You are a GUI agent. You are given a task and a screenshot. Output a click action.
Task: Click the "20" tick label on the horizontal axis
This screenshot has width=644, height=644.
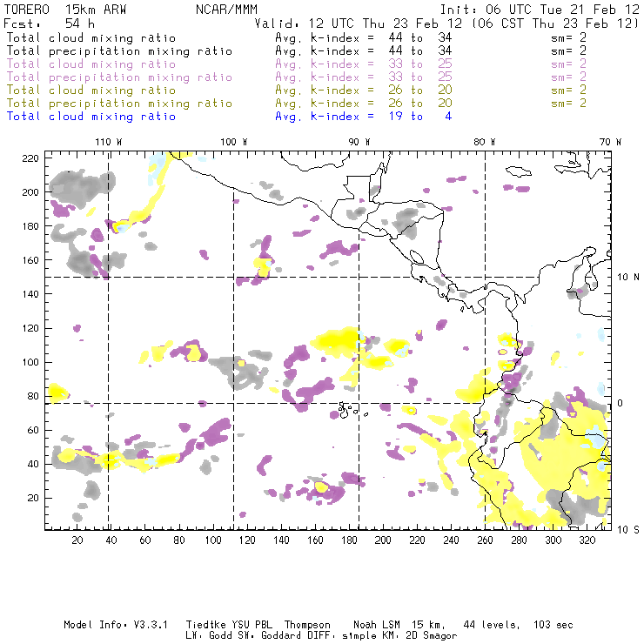77,540
